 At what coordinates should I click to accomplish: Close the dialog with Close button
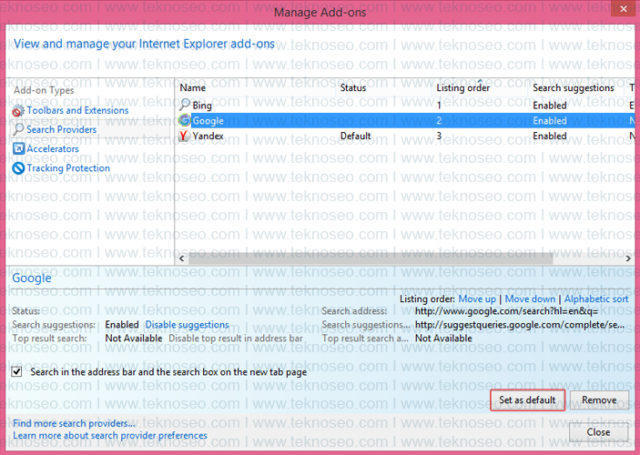tap(598, 432)
